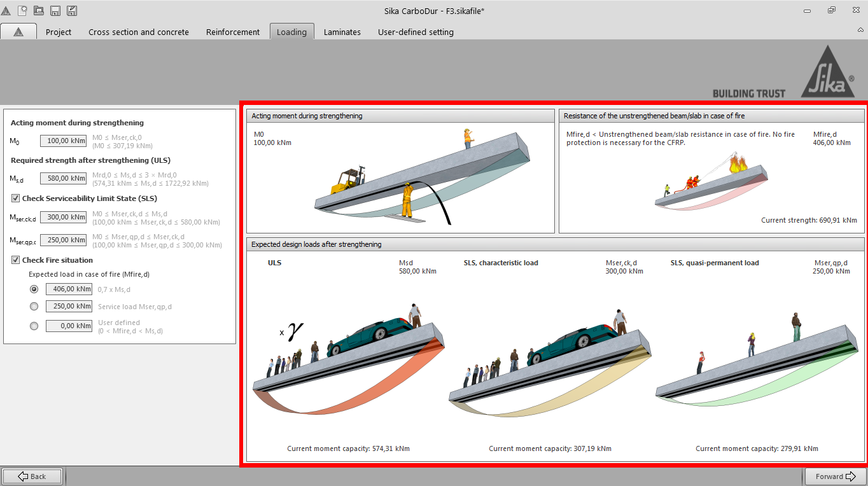This screenshot has height=486, width=868.
Task: Click the M0 100,00 kNm input field
Action: tap(63, 141)
